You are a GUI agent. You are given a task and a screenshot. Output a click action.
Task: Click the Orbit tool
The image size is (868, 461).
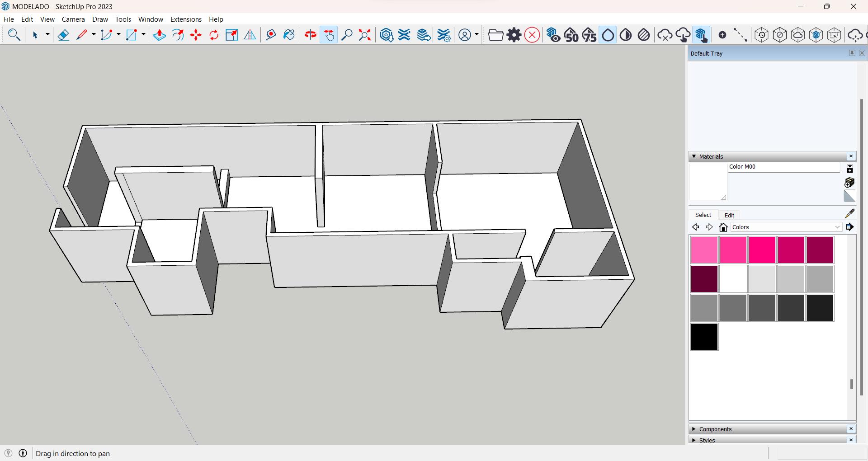310,35
